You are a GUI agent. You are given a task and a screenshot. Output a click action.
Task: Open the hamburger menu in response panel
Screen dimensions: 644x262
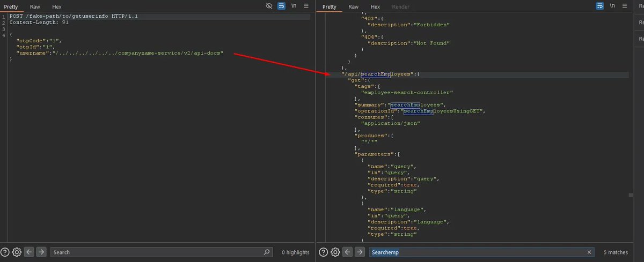tap(625, 6)
